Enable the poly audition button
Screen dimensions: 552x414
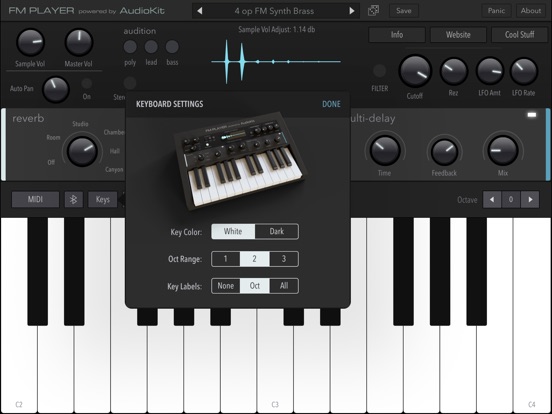coord(130,47)
